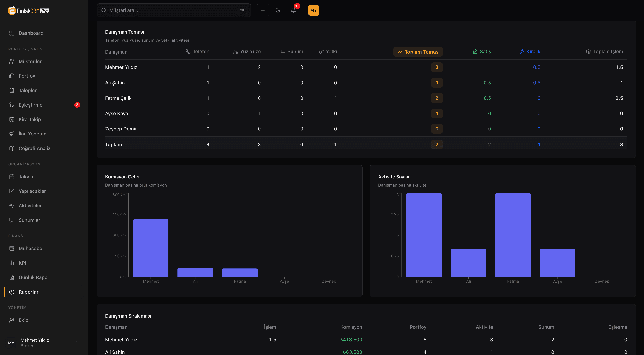Click the Takvim calendar icon
Screen dimensions: 644x355
coord(12,177)
